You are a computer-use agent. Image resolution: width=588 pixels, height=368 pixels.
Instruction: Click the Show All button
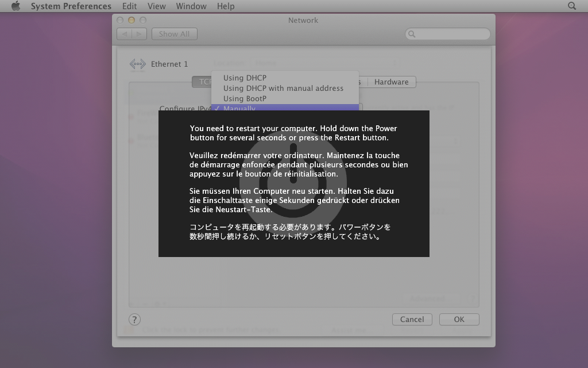pos(175,34)
